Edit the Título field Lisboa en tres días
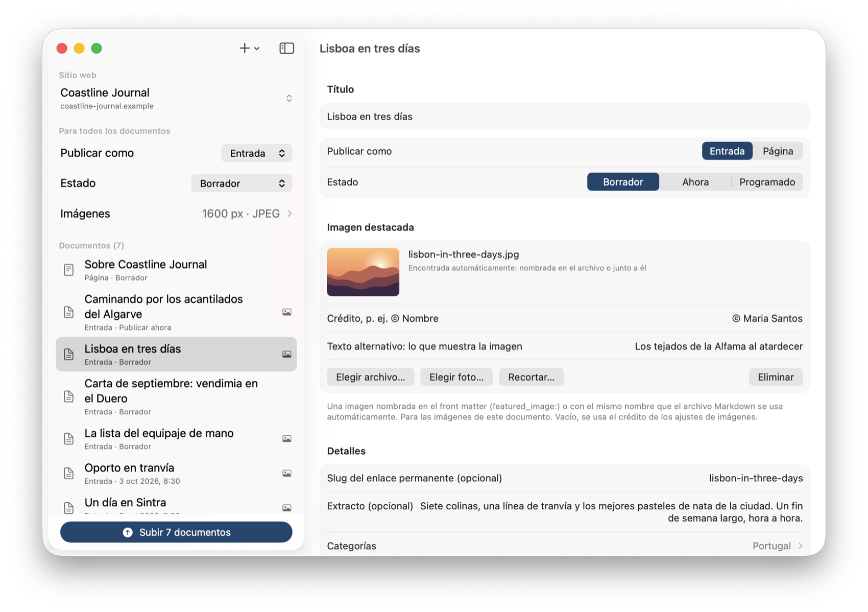 pyautogui.click(x=565, y=116)
